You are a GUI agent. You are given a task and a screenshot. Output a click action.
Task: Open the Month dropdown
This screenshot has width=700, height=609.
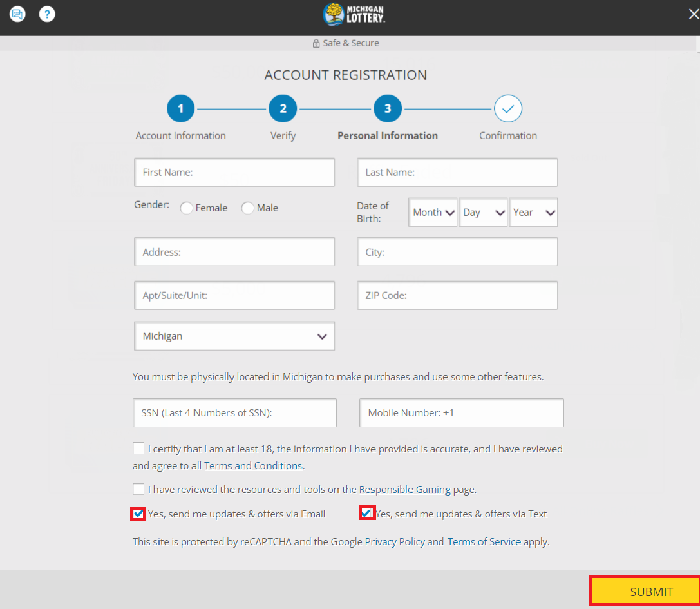(433, 212)
